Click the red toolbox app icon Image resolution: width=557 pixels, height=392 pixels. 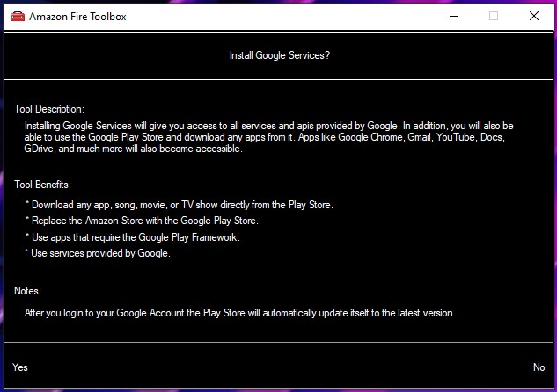tap(17, 17)
